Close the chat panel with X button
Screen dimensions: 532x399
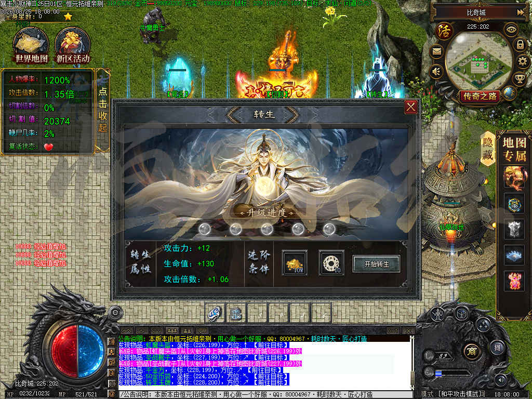(408, 330)
